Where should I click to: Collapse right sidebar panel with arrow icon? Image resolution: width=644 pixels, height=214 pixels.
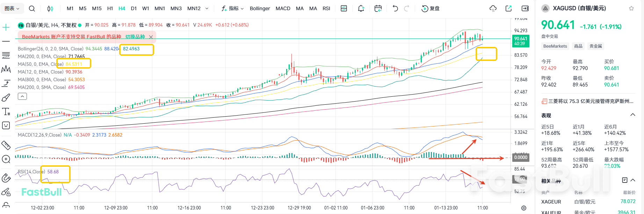point(525,8)
